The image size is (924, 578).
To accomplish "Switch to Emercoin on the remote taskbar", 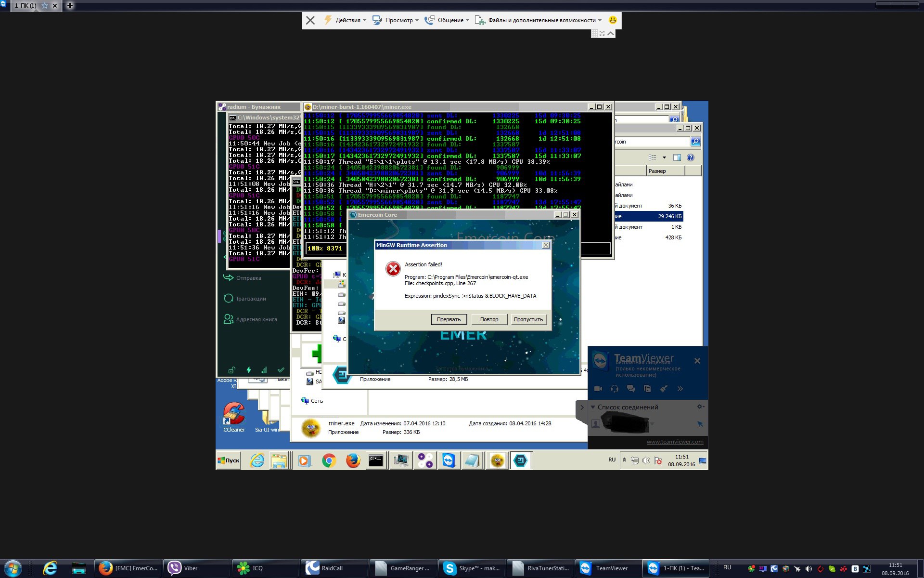I will (x=520, y=460).
